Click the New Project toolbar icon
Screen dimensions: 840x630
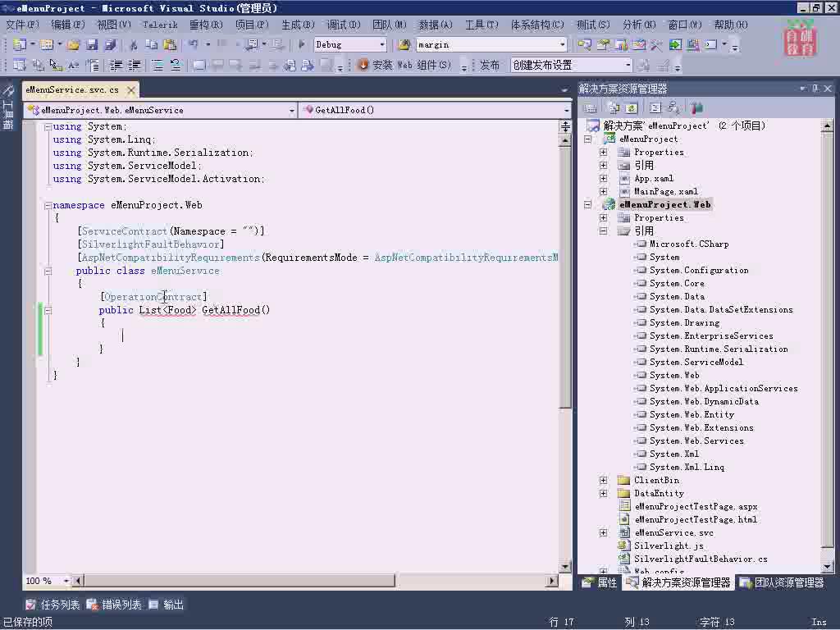pyautogui.click(x=20, y=44)
